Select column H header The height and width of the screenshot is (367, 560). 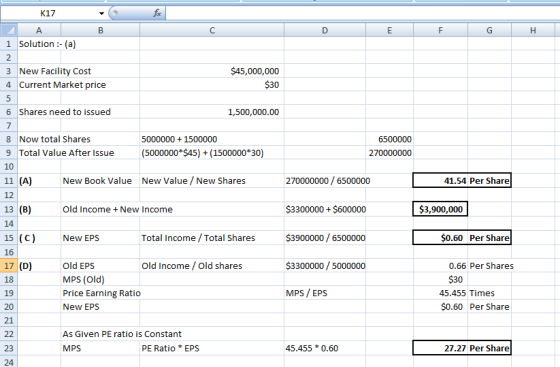pos(533,30)
